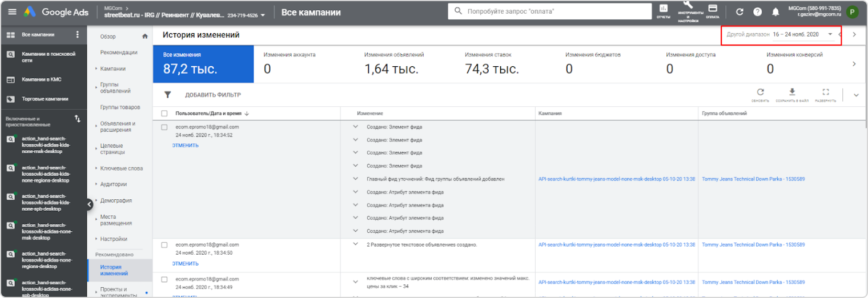The height and width of the screenshot is (298, 868).
Task: Click the refresh icon in top bar
Action: tap(740, 12)
